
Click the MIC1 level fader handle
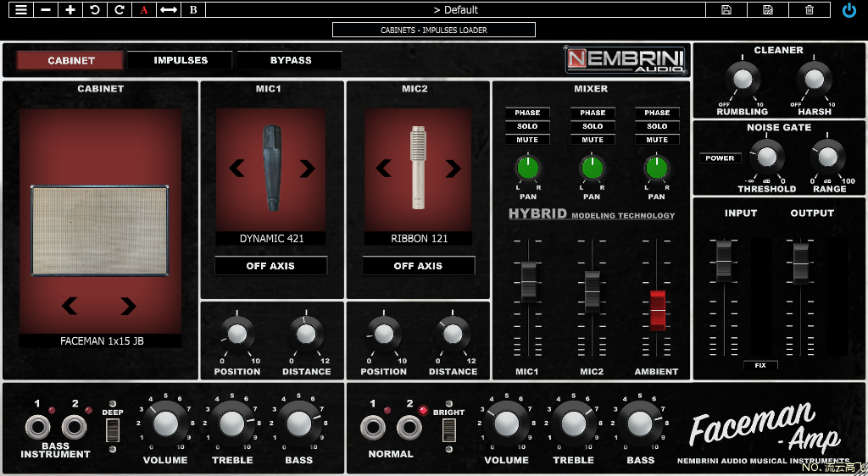(x=528, y=281)
